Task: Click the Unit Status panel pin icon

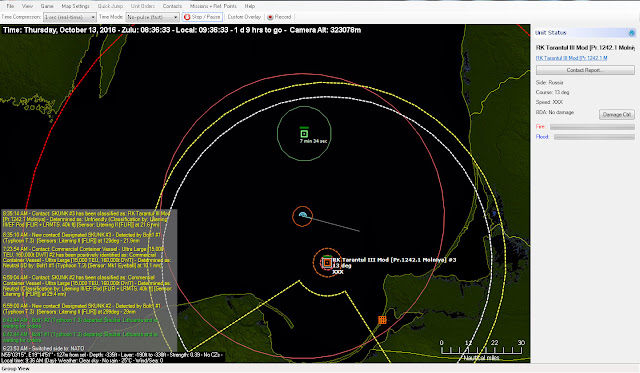Action: [631, 33]
